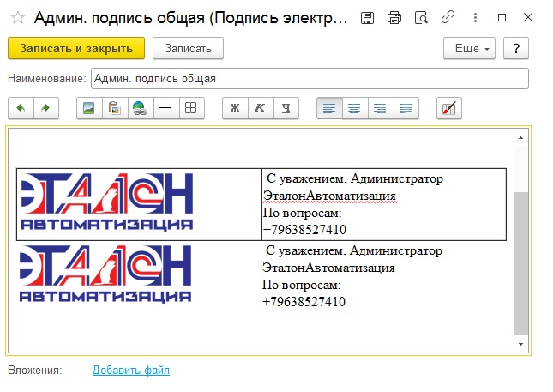The height and width of the screenshot is (392, 553).
Task: Insert a table using the grid icon
Action: click(x=191, y=108)
